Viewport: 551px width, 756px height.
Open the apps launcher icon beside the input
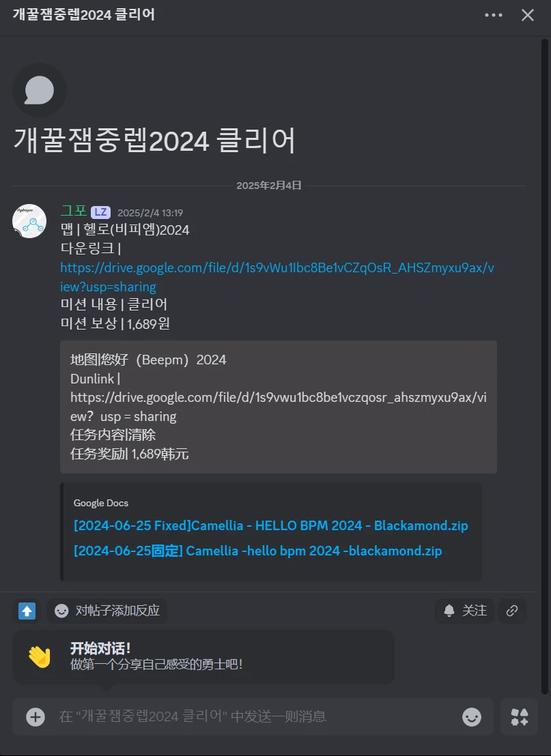click(519, 717)
